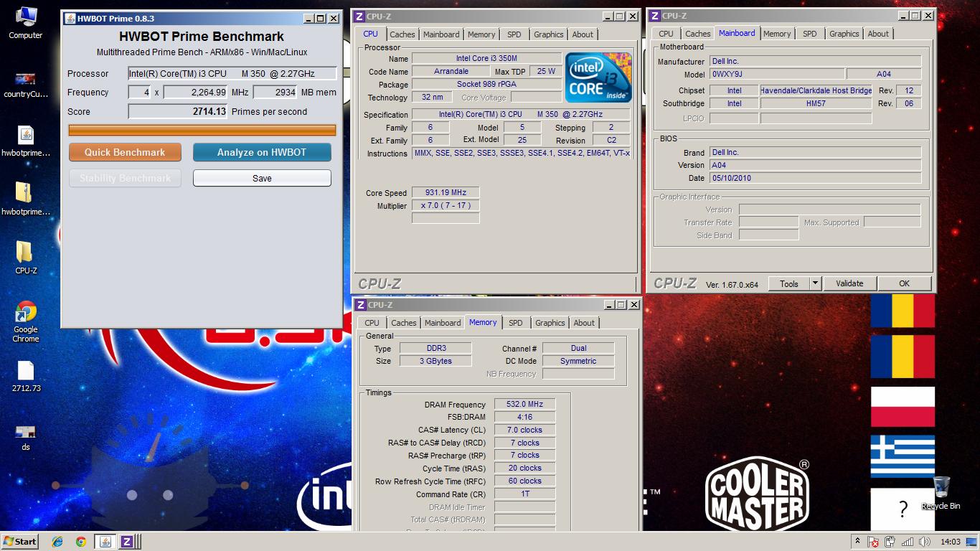The height and width of the screenshot is (551, 980).
Task: Open the Action Center flag in the tray
Action: pos(873,542)
